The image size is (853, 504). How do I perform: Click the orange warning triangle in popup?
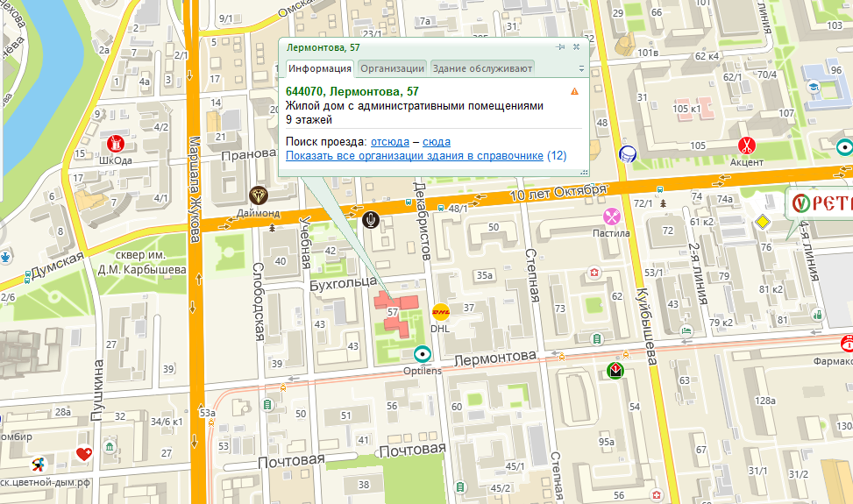[574, 91]
